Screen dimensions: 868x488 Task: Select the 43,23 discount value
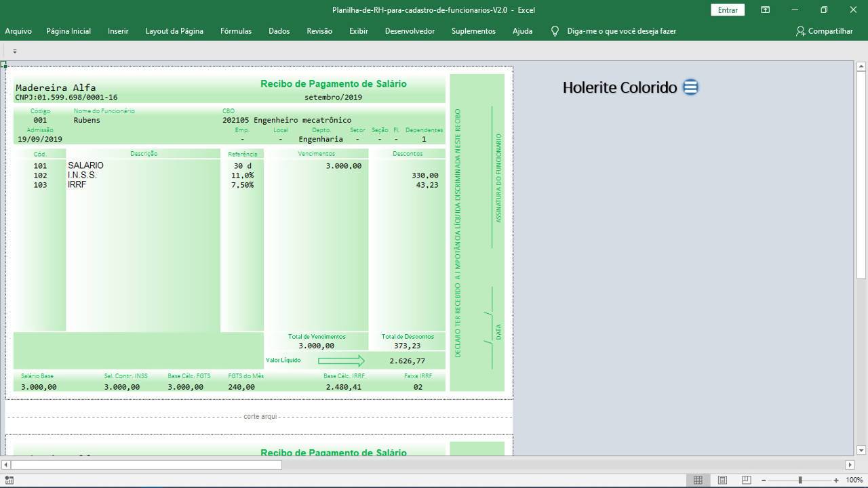(x=427, y=185)
